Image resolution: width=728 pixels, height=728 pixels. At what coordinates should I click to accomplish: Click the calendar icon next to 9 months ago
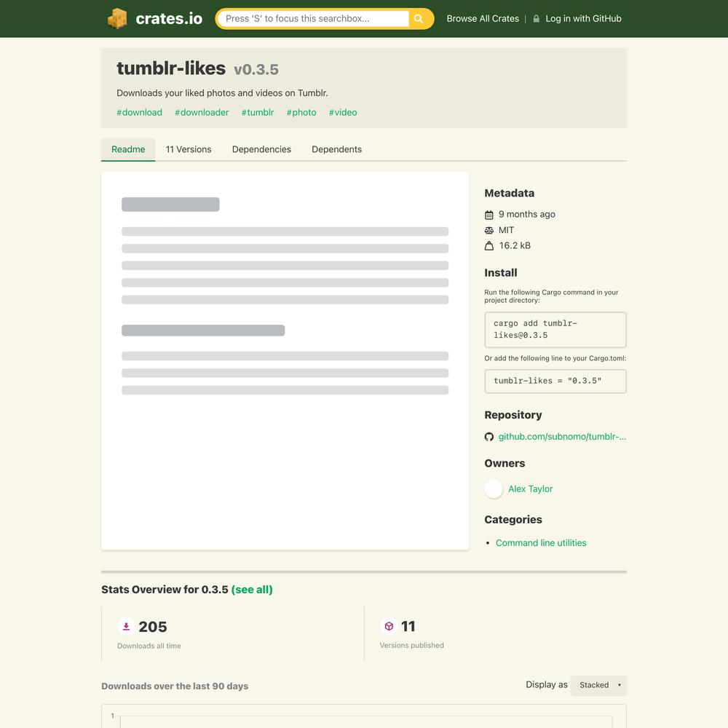coord(489,215)
